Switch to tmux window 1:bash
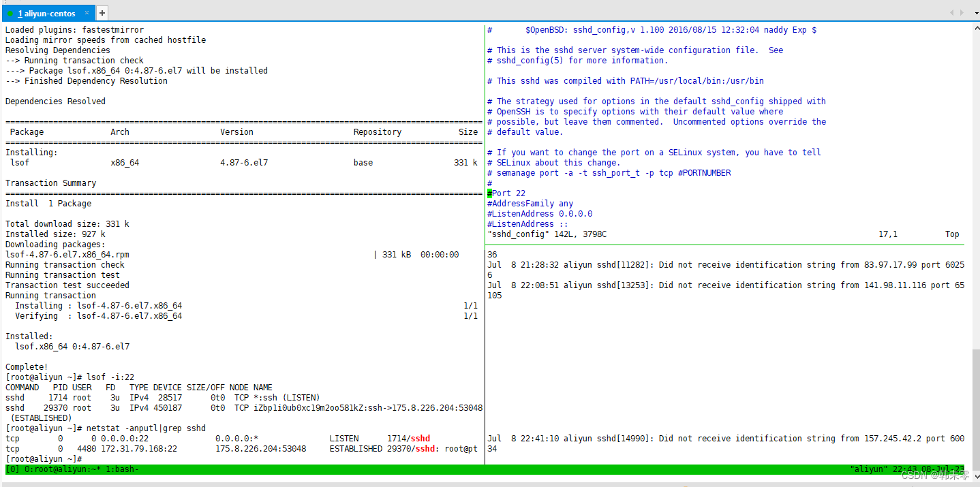Image resolution: width=980 pixels, height=487 pixels. (x=121, y=469)
